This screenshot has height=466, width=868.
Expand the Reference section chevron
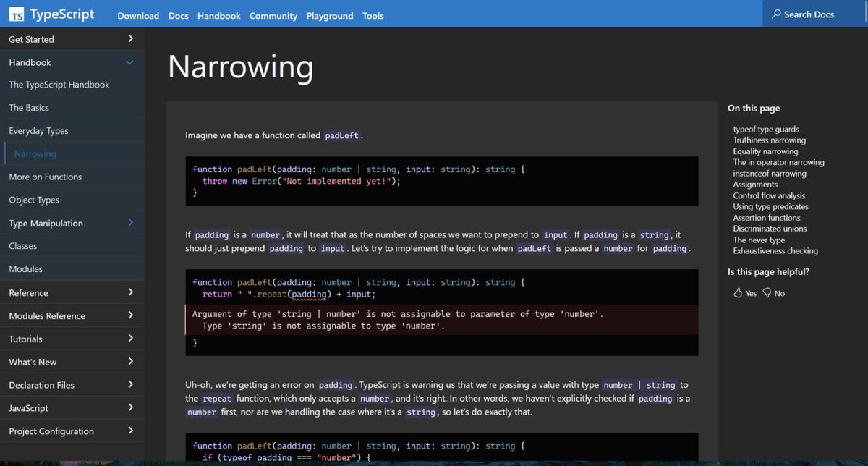pyautogui.click(x=130, y=292)
